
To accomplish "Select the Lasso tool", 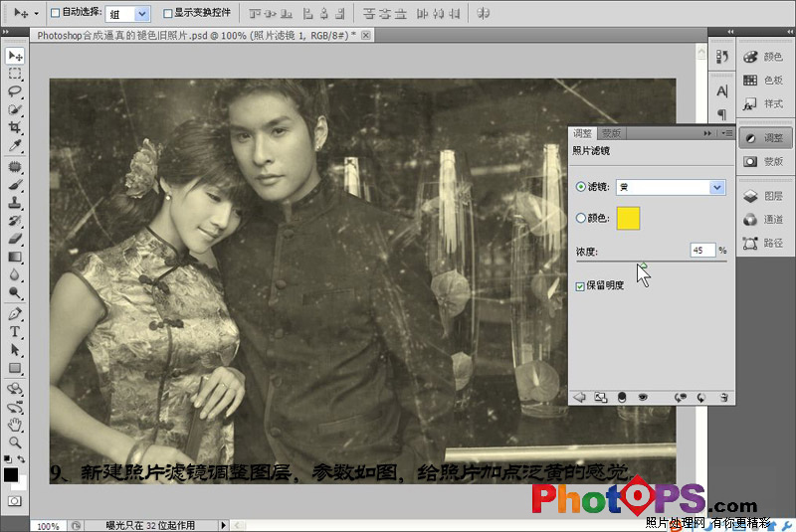I will tap(15, 91).
